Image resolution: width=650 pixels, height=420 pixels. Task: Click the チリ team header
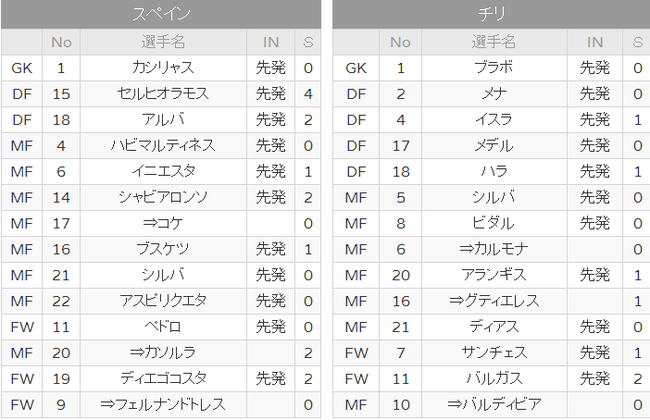coord(491,14)
